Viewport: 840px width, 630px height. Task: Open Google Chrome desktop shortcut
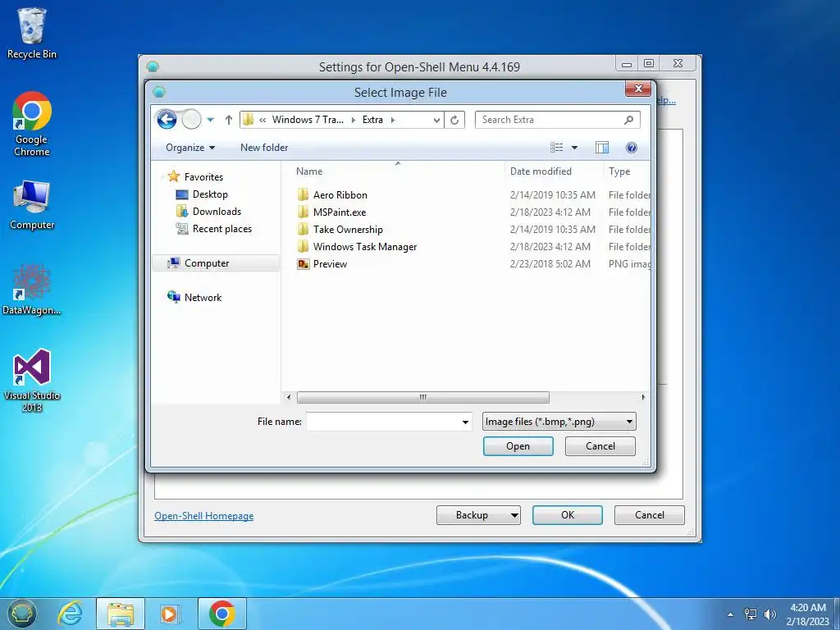tap(32, 124)
